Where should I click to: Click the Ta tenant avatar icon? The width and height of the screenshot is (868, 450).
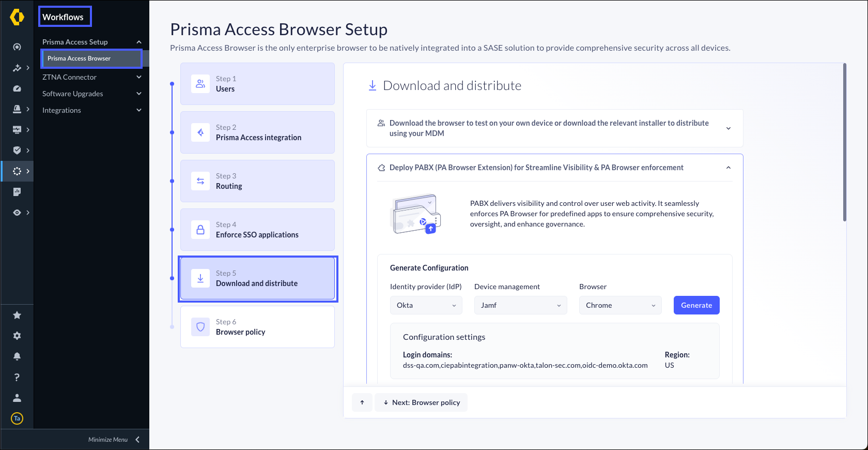pyautogui.click(x=17, y=418)
